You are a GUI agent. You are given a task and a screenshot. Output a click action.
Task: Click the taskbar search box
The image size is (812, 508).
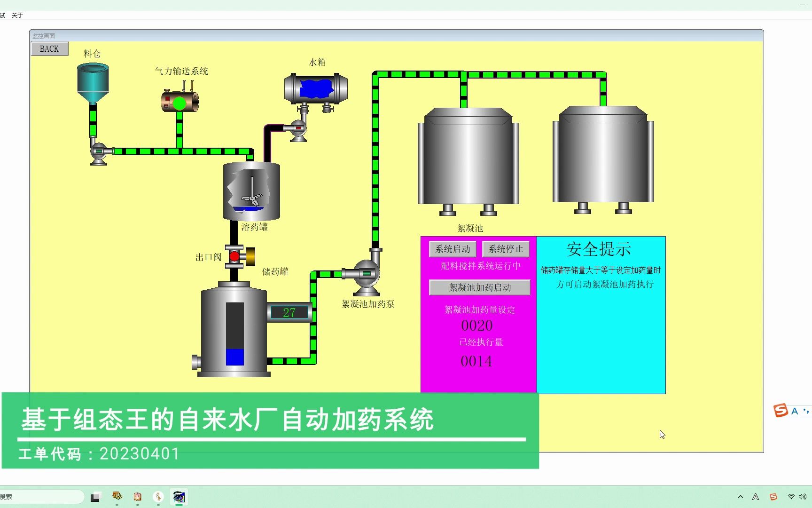42,497
